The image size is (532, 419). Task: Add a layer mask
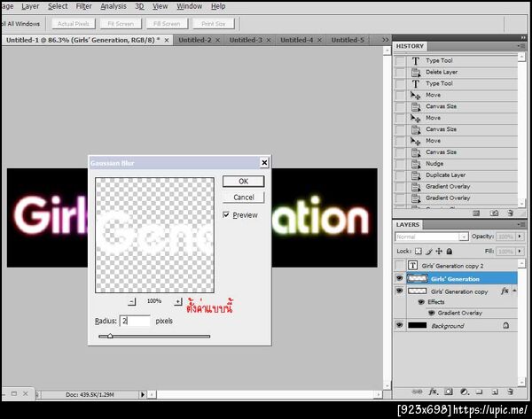coord(449,392)
